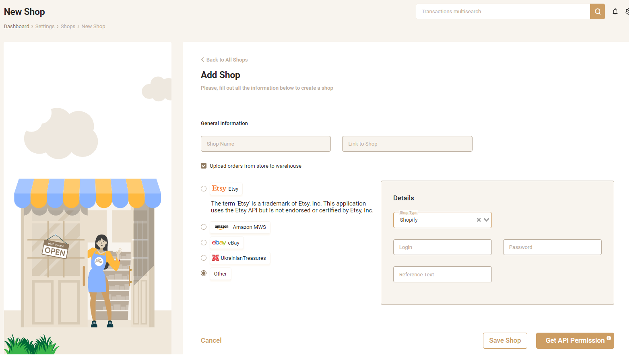
Task: Go to Settings in the breadcrumb
Action: point(45,27)
